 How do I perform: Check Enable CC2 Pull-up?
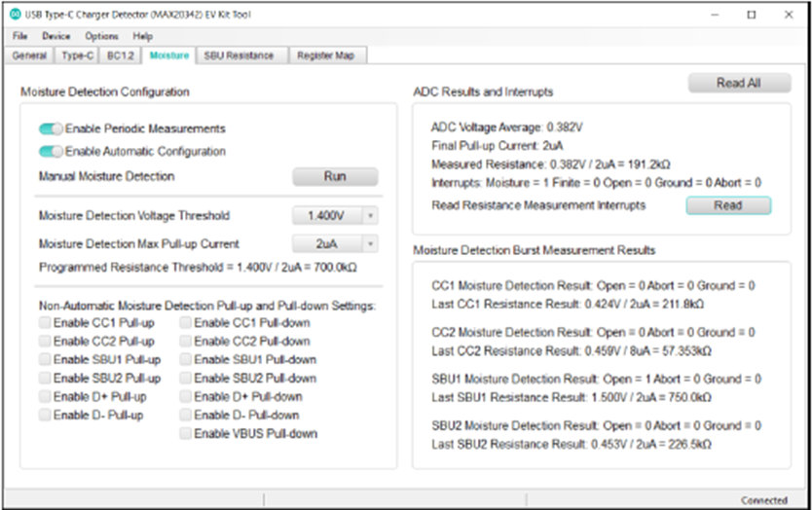[x=45, y=342]
